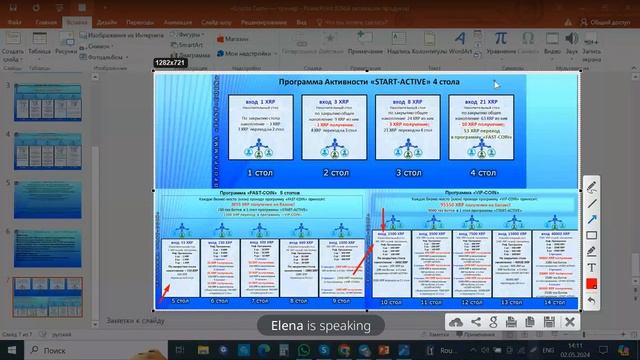The image size is (640, 360).
Task: Select slide 3 thumbnail
Action: 48,102
